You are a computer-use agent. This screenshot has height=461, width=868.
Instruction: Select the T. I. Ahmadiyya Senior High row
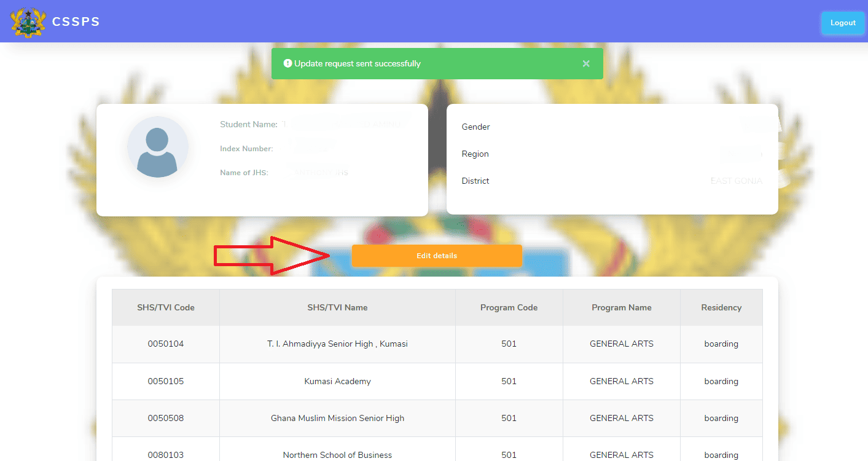coord(337,344)
